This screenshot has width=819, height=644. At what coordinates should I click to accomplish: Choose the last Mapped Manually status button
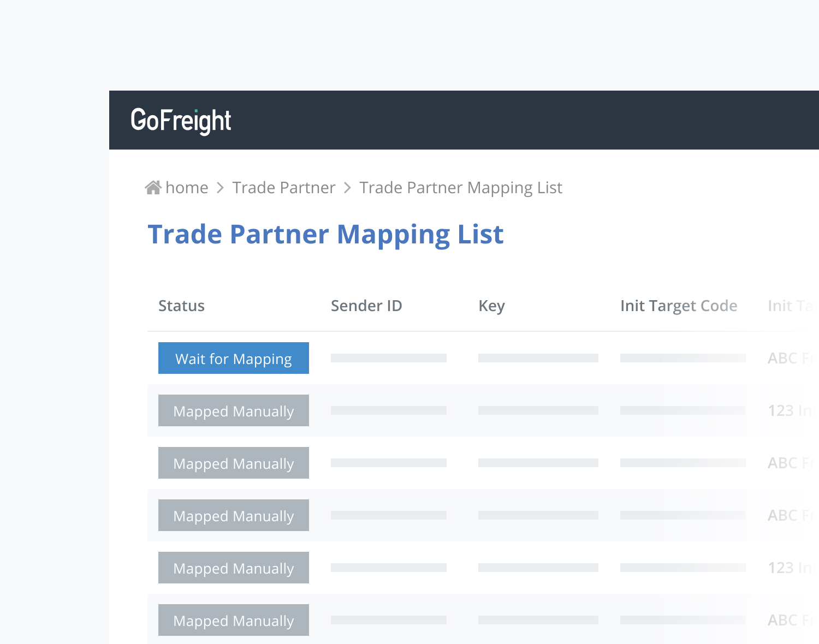[x=234, y=620]
